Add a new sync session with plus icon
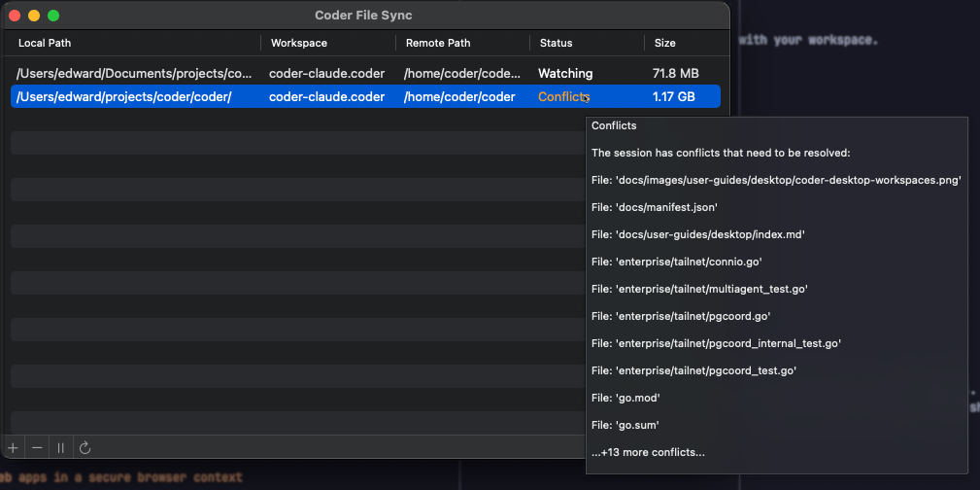Image resolution: width=980 pixels, height=490 pixels. pos(13,448)
